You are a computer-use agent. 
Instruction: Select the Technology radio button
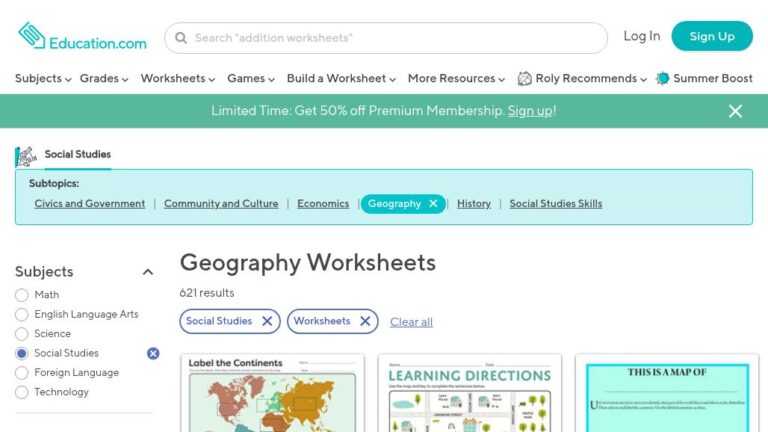tap(22, 392)
